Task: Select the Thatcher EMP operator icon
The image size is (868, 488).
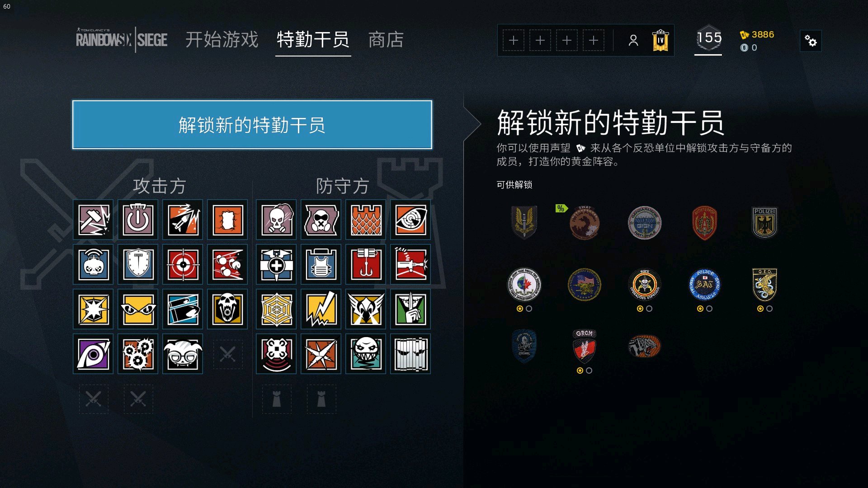Action: [138, 220]
